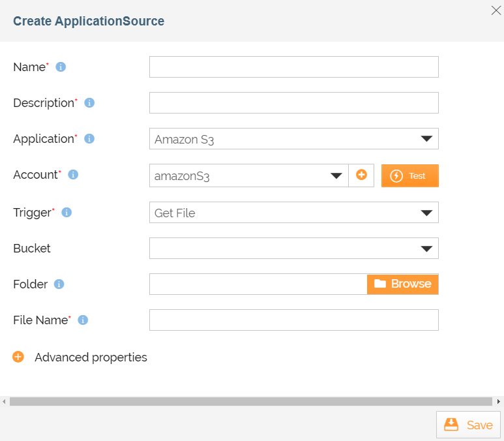Test the account connection
The width and height of the screenshot is (504, 441).
[x=409, y=175]
